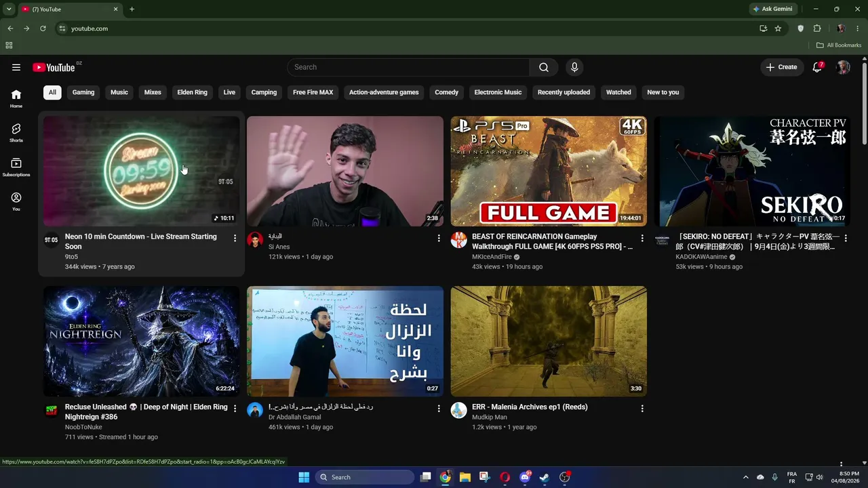Open the Mudkip Man channel avatar

click(x=459, y=410)
